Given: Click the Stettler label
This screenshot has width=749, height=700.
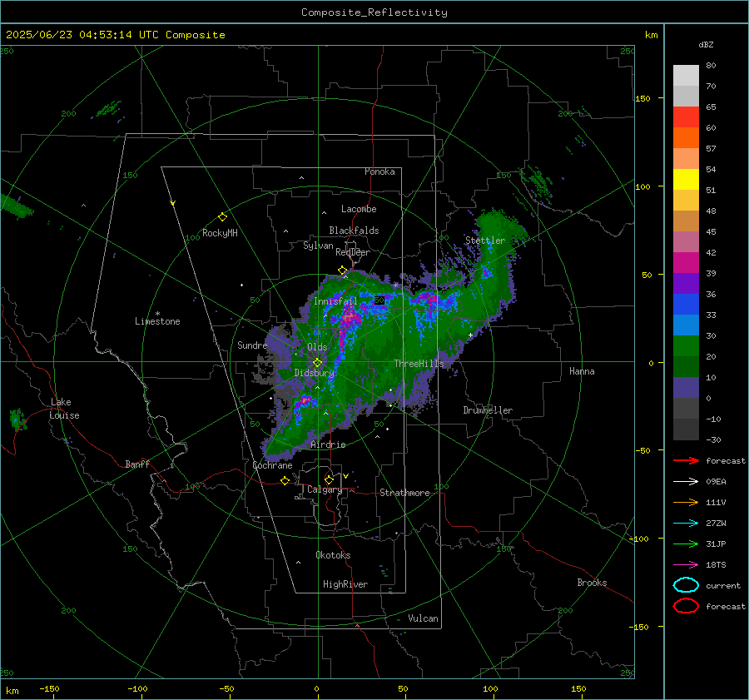Looking at the screenshot, I should point(485,241).
